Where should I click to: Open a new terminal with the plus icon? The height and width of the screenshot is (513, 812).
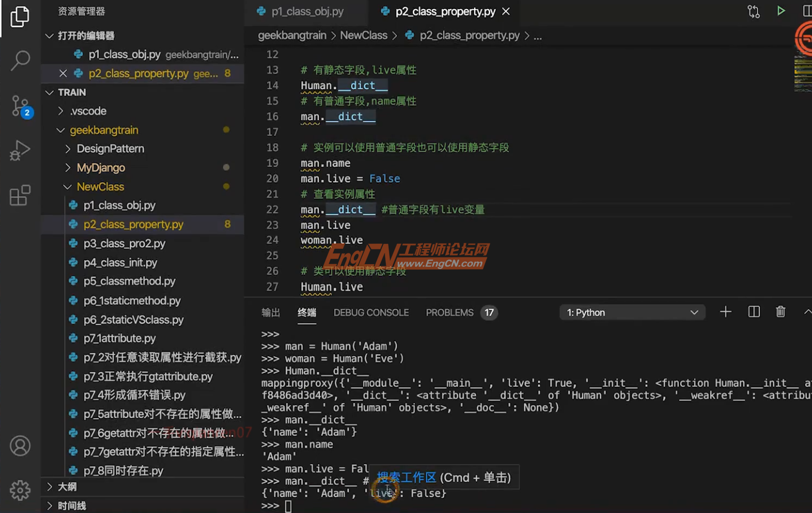click(x=725, y=311)
